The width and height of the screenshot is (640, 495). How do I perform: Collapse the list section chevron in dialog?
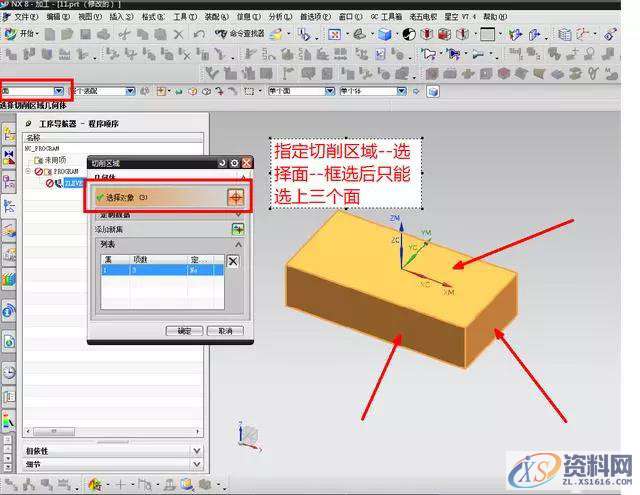[x=238, y=244]
